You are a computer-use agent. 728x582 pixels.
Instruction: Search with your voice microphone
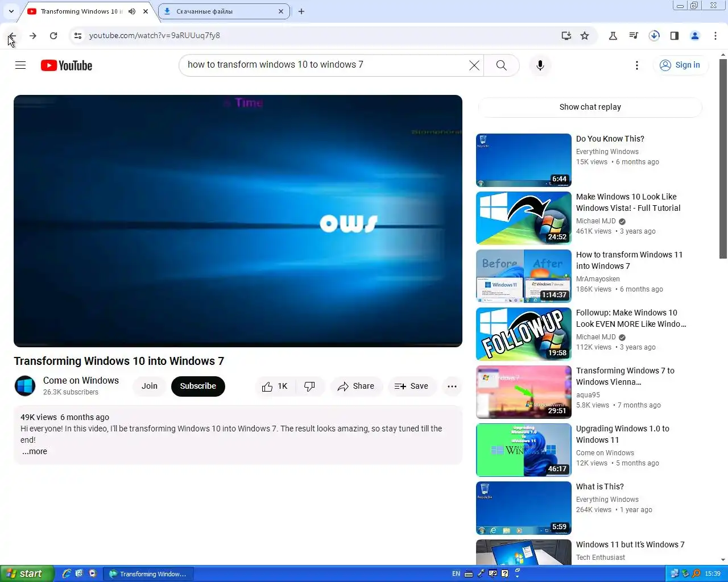coord(540,65)
